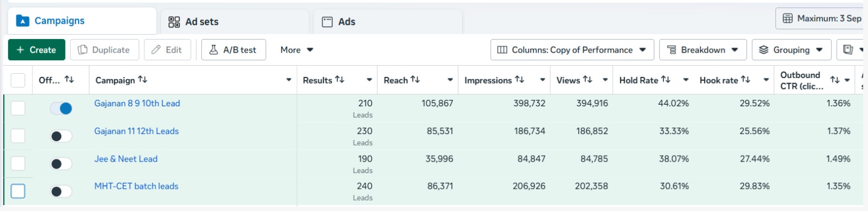This screenshot has height=211, width=868.
Task: Turn on Jee & Neet Lead campaign
Action: coord(61,164)
